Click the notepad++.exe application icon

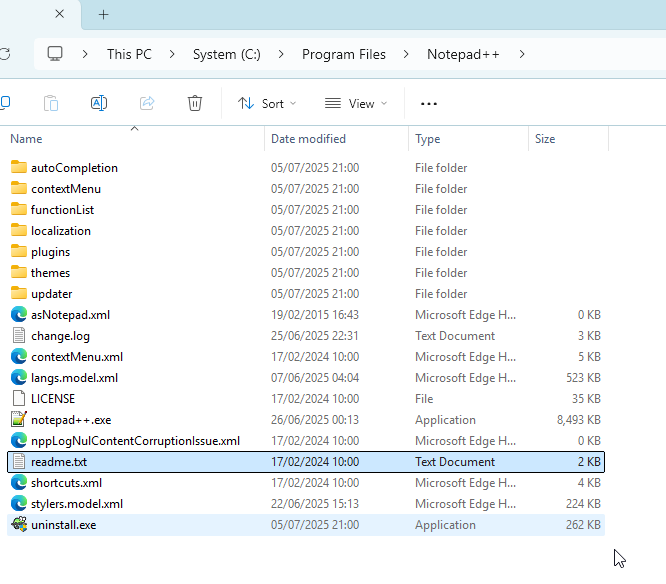[19, 420]
